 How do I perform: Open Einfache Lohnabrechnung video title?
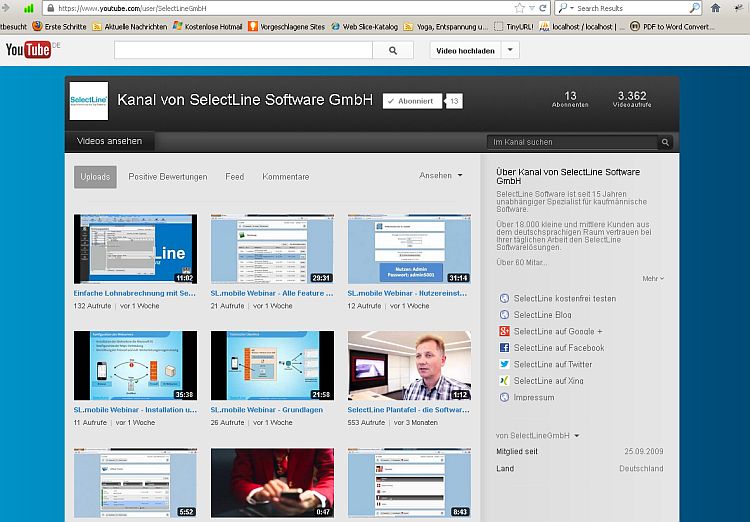[134, 293]
